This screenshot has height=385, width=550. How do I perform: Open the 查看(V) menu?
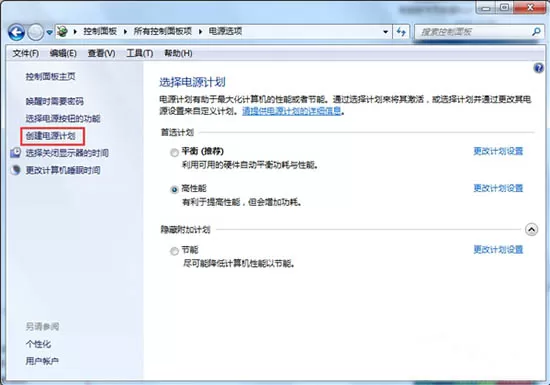101,53
